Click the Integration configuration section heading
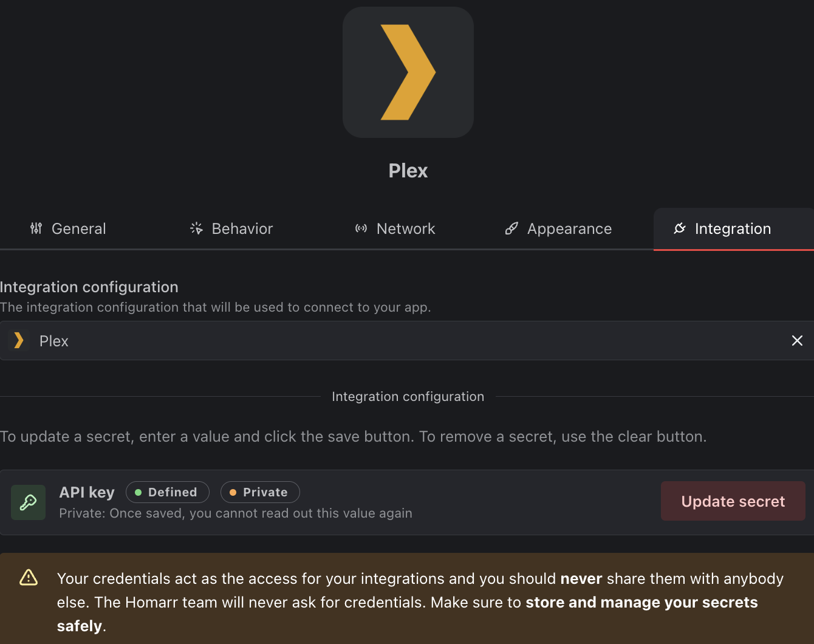Image resolution: width=814 pixels, height=644 pixels. click(89, 287)
